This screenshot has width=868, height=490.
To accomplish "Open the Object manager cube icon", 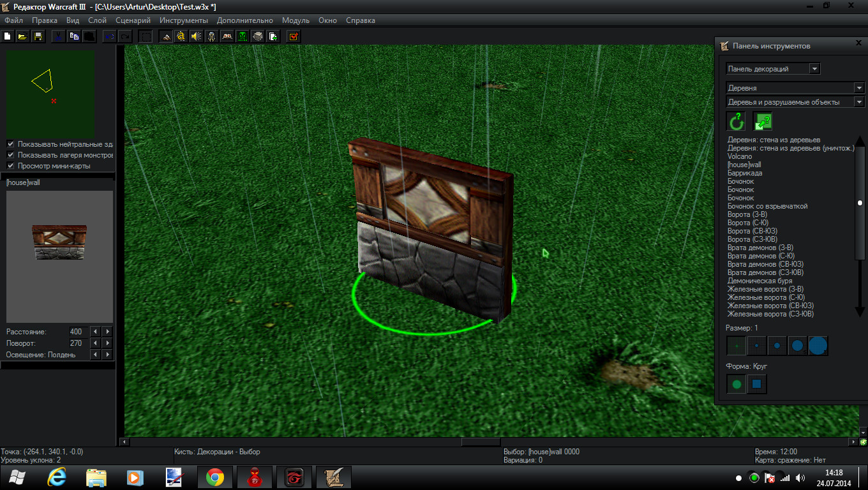I will [x=258, y=36].
